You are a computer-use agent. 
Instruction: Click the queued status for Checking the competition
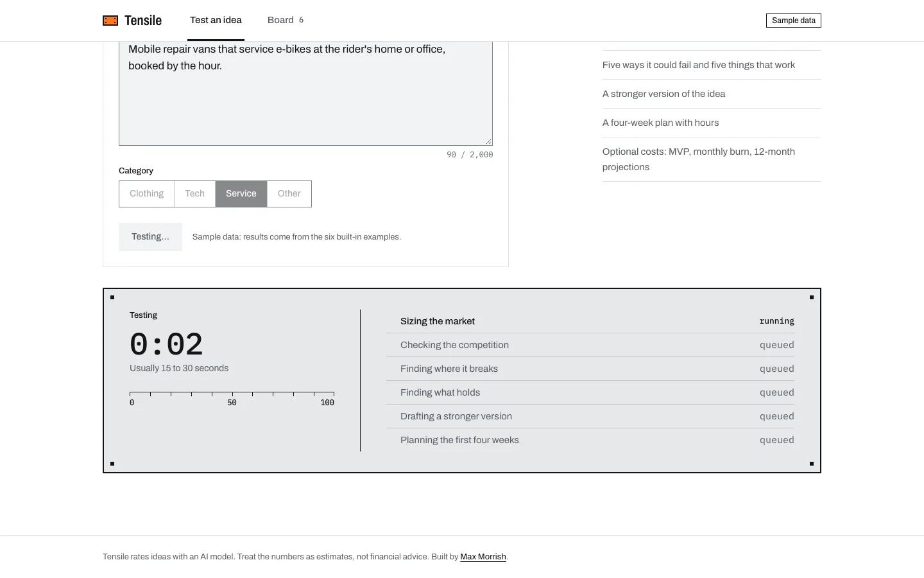coord(777,345)
